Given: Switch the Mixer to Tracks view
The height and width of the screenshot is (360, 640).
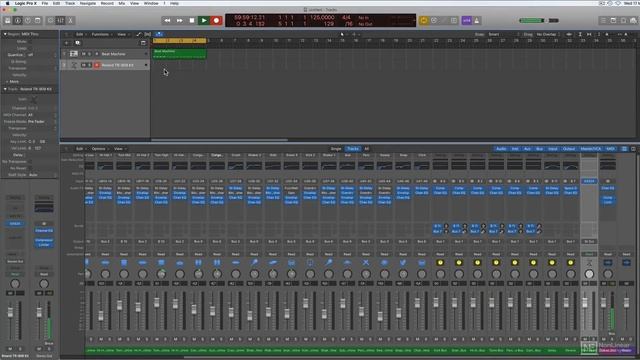Looking at the screenshot, I should click(353, 149).
